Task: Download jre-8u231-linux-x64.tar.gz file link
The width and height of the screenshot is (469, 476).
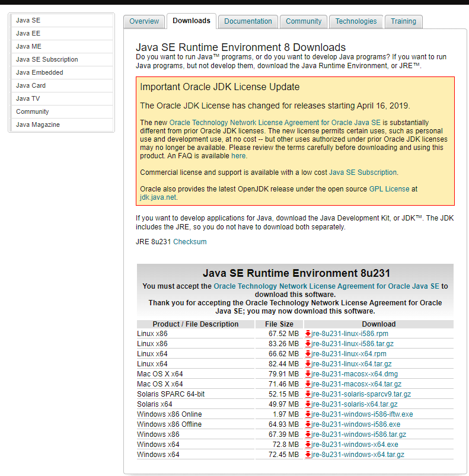Action: 352,364
